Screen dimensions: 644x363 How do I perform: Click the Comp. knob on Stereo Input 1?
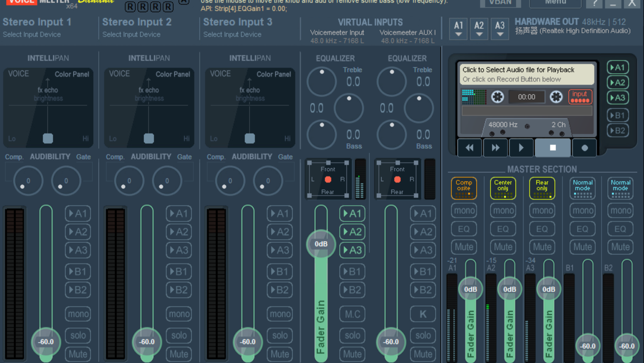click(x=28, y=181)
